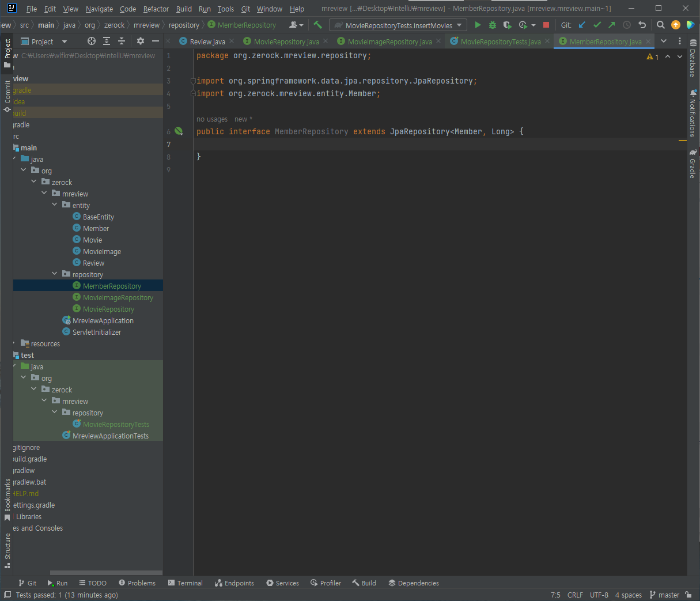Select opened file with the crosshair icon
This screenshot has width=700, height=601.
click(92, 41)
